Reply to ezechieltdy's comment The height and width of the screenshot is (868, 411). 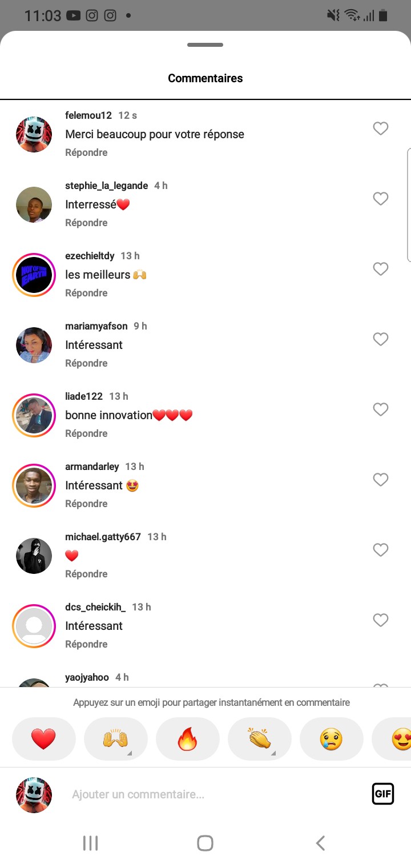86,293
